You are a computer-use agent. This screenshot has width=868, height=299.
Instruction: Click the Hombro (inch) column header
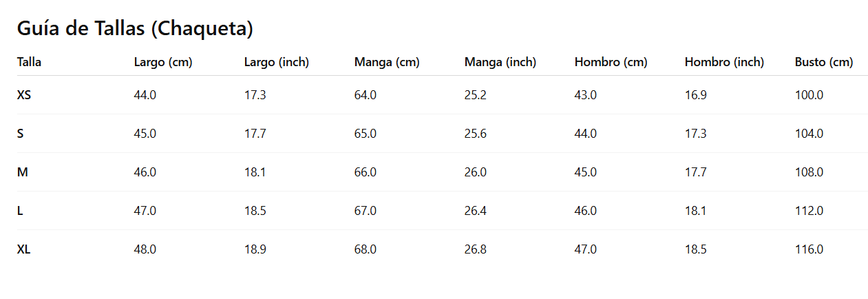click(x=724, y=62)
